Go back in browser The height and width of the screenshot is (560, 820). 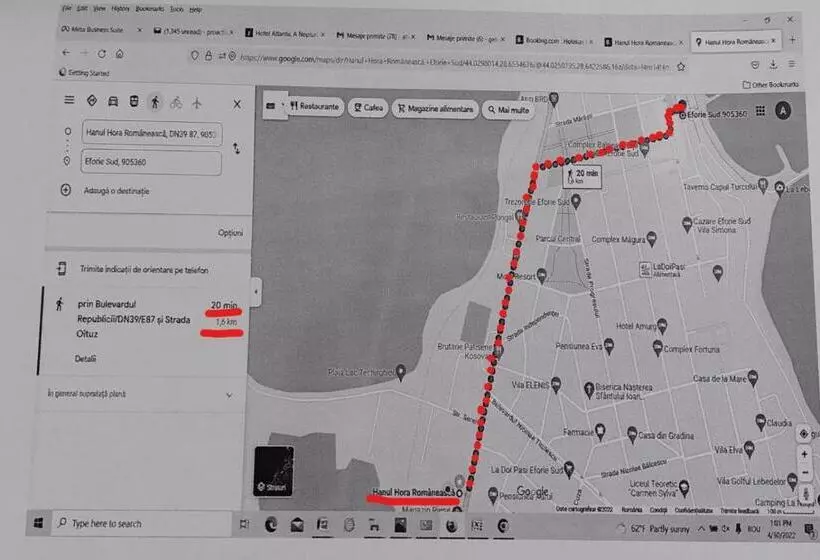66,52
